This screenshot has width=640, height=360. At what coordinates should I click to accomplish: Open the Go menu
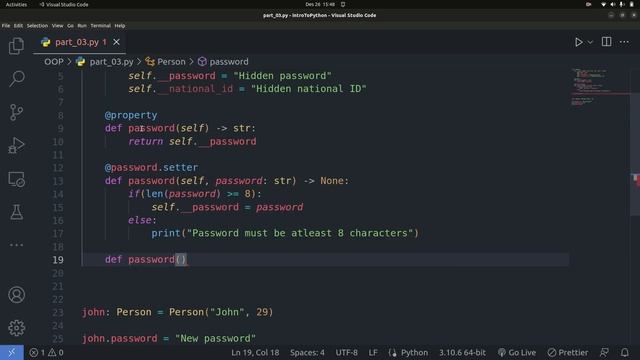70,26
